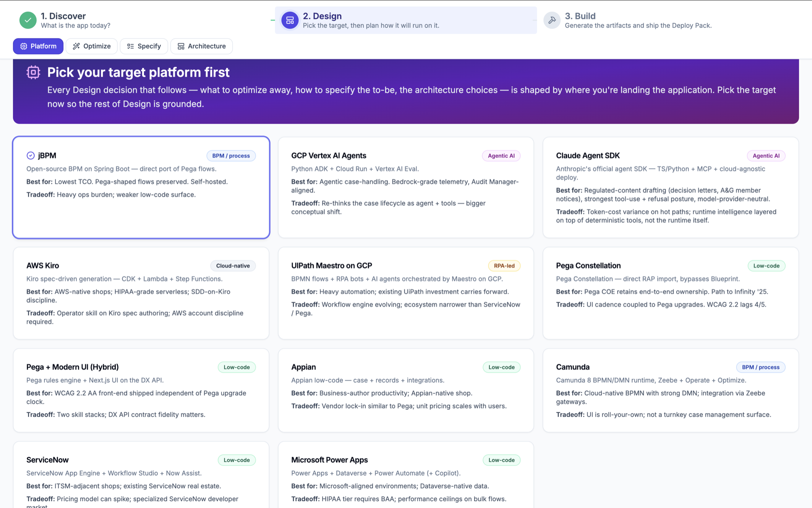This screenshot has width=812, height=508.
Task: Click Cloud-native badge on AWS Kiro
Action: tap(233, 266)
